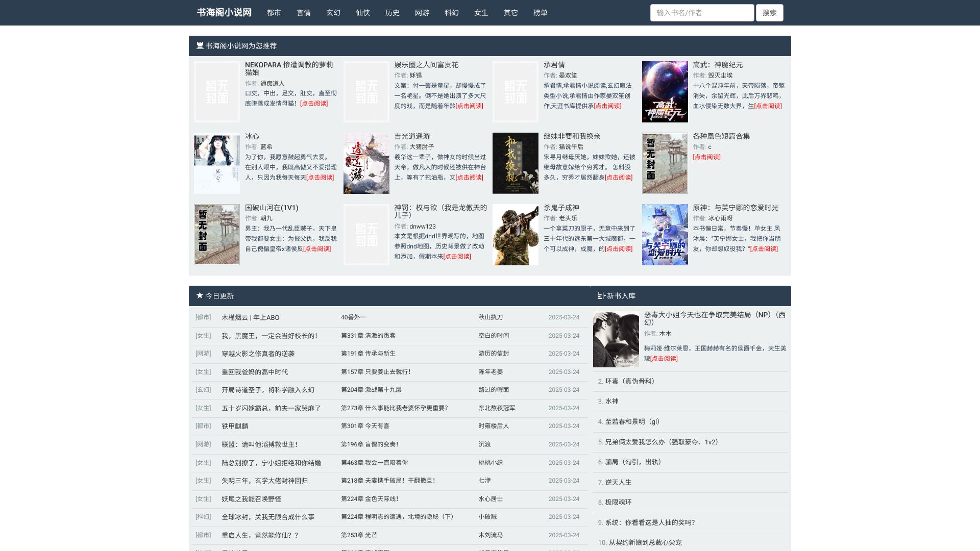Click the crown icon beside 书海阁小说网为您推荐

click(x=200, y=46)
